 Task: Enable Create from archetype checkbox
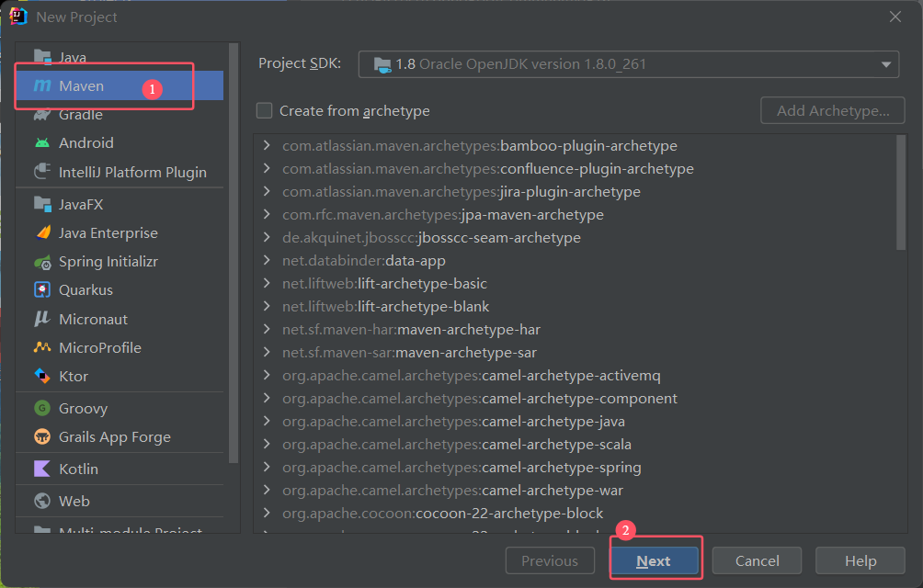coord(264,110)
